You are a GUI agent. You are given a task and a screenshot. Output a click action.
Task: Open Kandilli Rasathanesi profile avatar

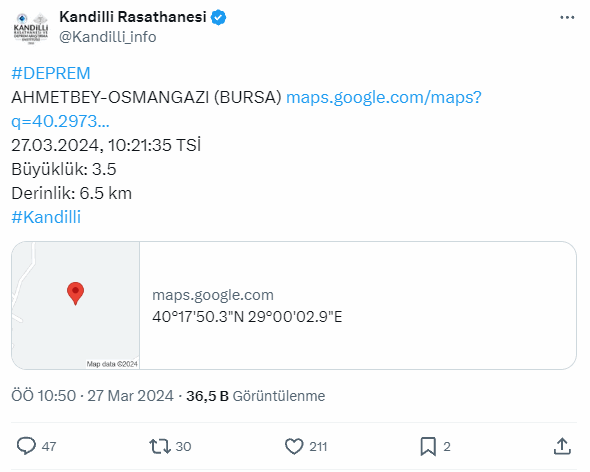pyautogui.click(x=31, y=28)
